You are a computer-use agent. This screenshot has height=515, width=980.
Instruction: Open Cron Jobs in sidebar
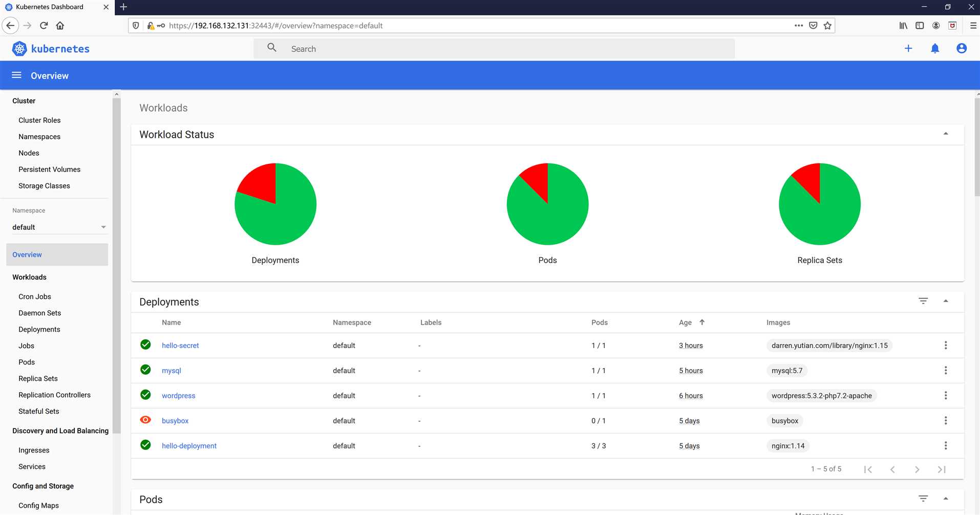pos(35,296)
